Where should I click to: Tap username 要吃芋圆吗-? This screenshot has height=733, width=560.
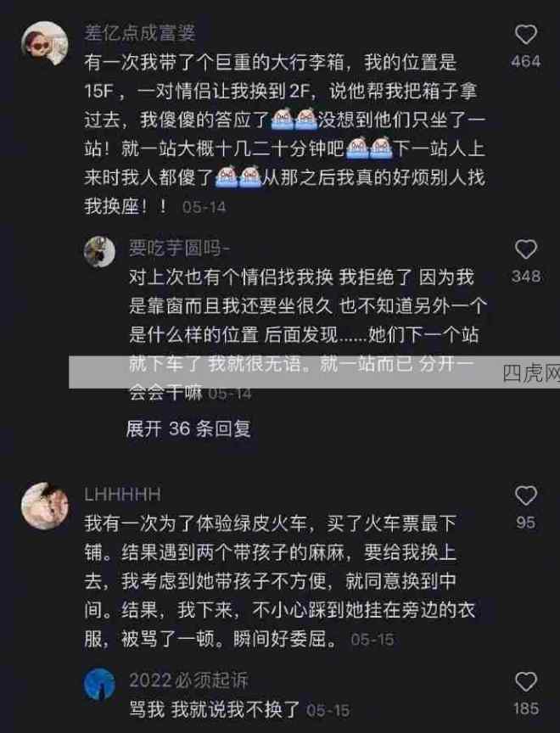(179, 249)
